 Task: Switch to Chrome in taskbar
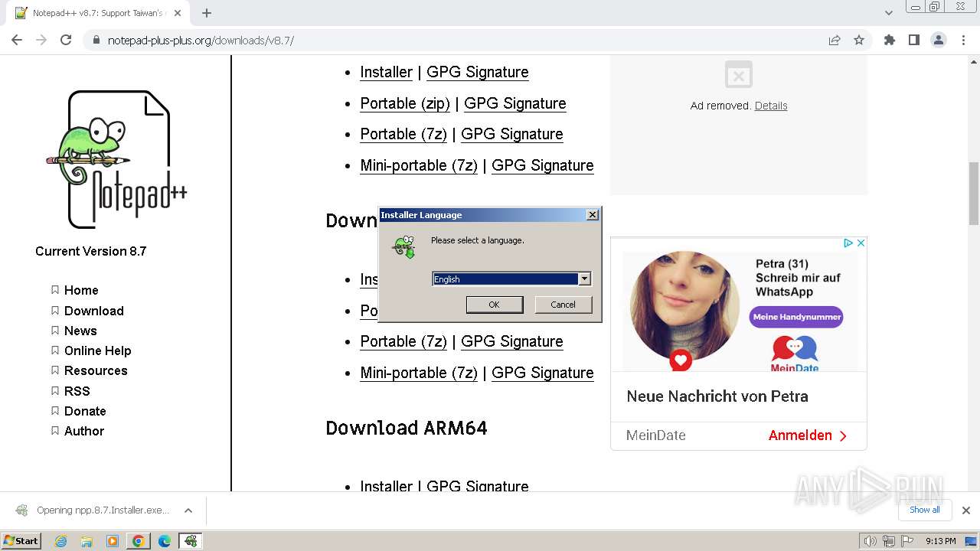pyautogui.click(x=139, y=541)
